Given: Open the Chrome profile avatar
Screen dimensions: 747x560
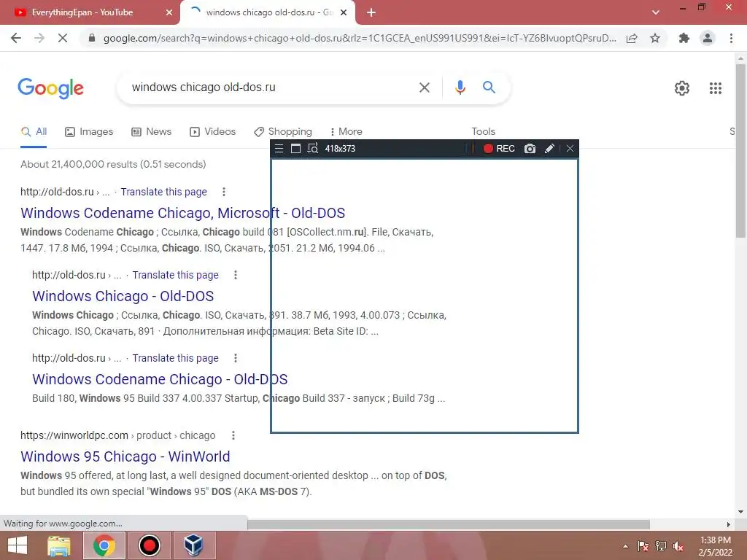Looking at the screenshot, I should tap(708, 38).
